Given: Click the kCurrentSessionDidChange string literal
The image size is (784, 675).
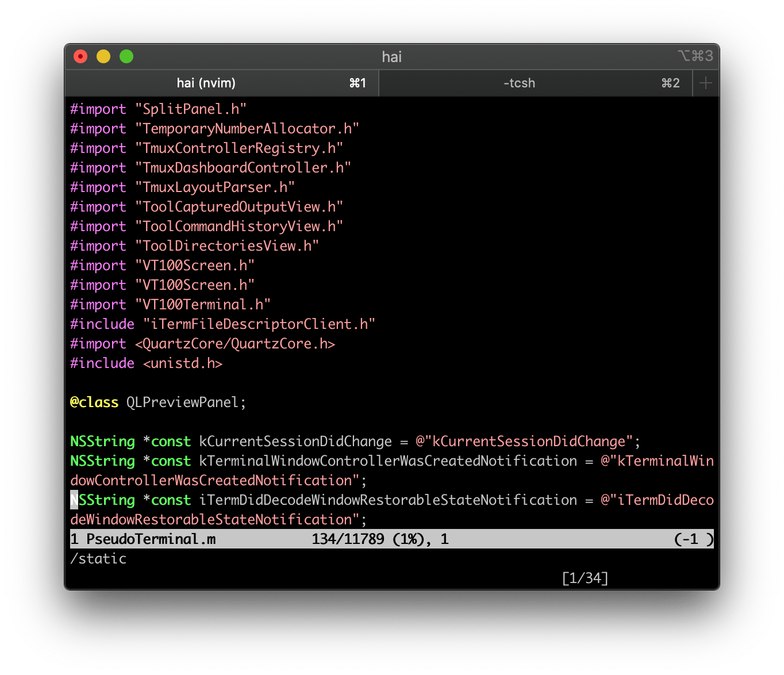Looking at the screenshot, I should click(x=525, y=441).
